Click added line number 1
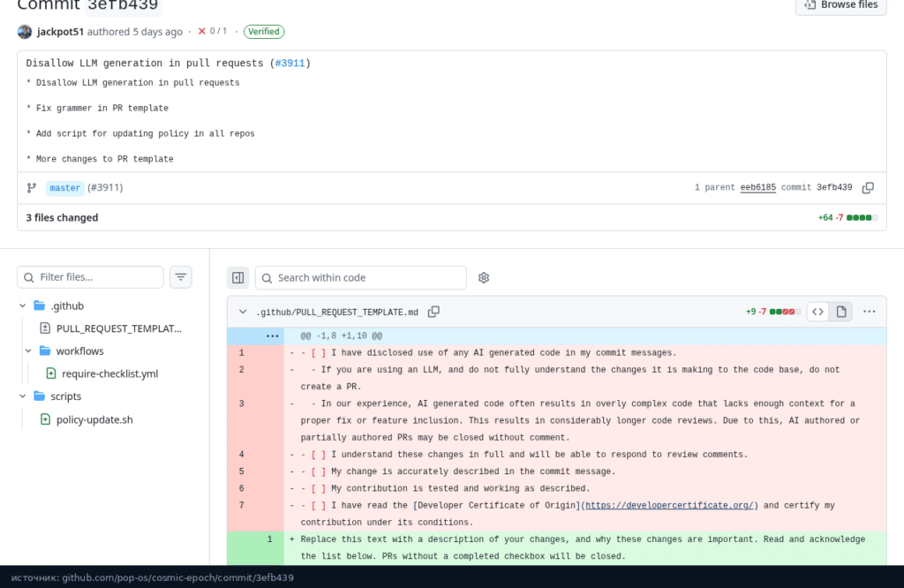Screen dimensions: 904x588 pyautogui.click(x=269, y=539)
